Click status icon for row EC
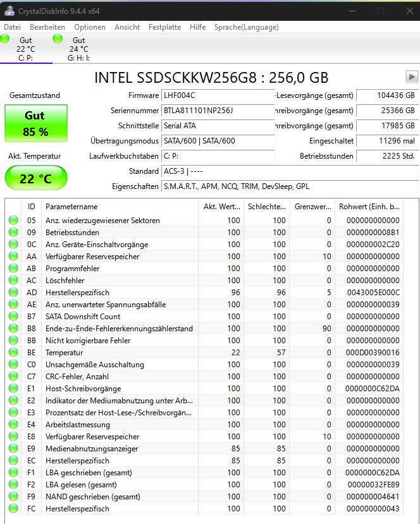The image size is (420, 524). coord(13,461)
